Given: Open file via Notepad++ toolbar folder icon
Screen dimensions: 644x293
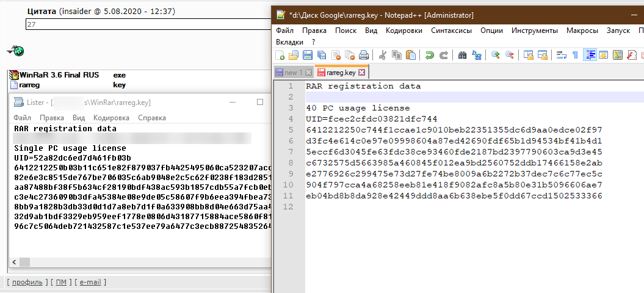Looking at the screenshot, I should coord(294,55).
